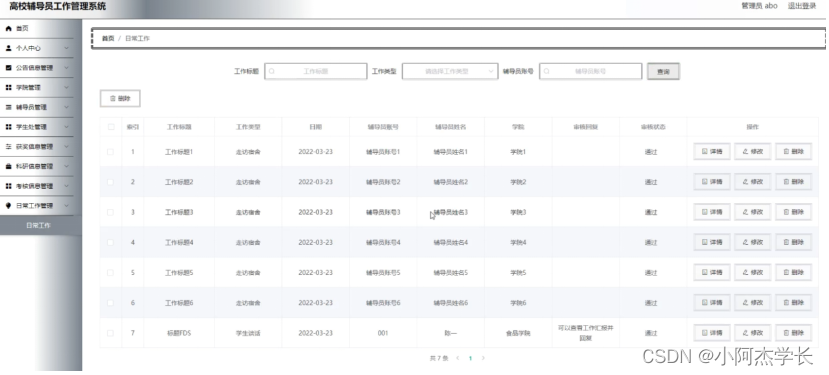829x375 pixels.
Task: Check the box for row 工作标题4
Action: (110, 242)
